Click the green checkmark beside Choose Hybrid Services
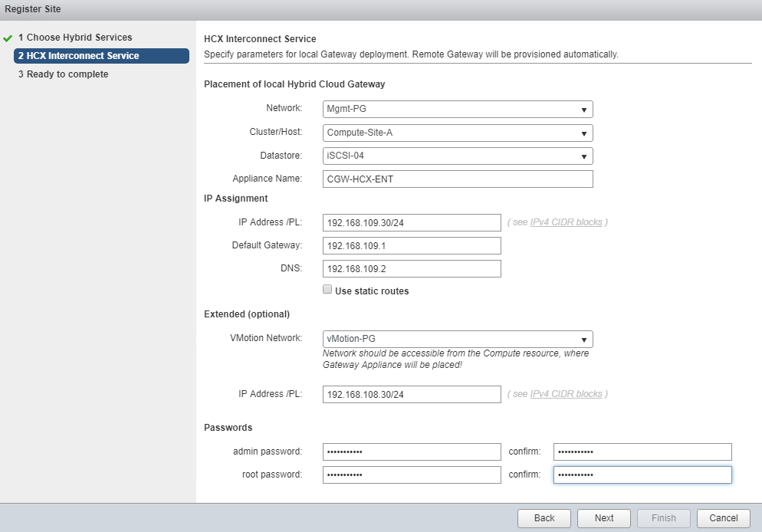The height and width of the screenshot is (532, 762). click(8, 38)
